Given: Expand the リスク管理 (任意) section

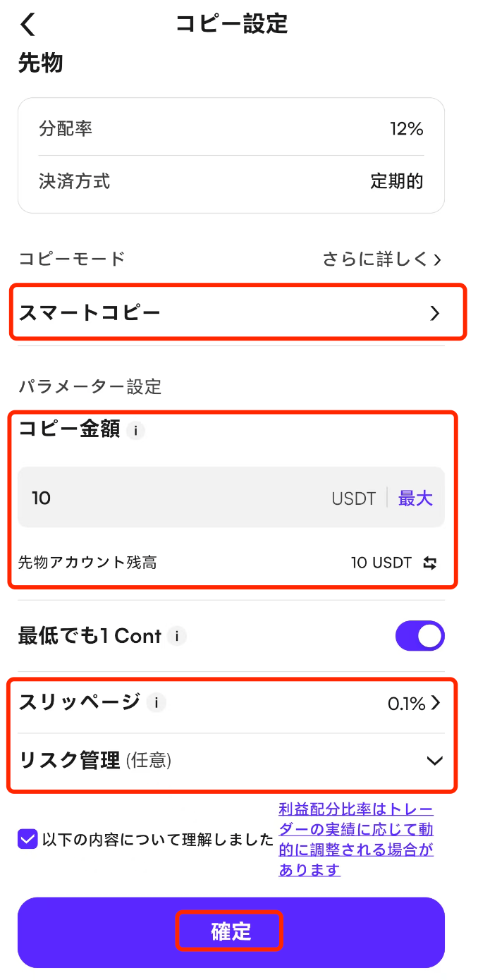Looking at the screenshot, I should pyautogui.click(x=434, y=761).
